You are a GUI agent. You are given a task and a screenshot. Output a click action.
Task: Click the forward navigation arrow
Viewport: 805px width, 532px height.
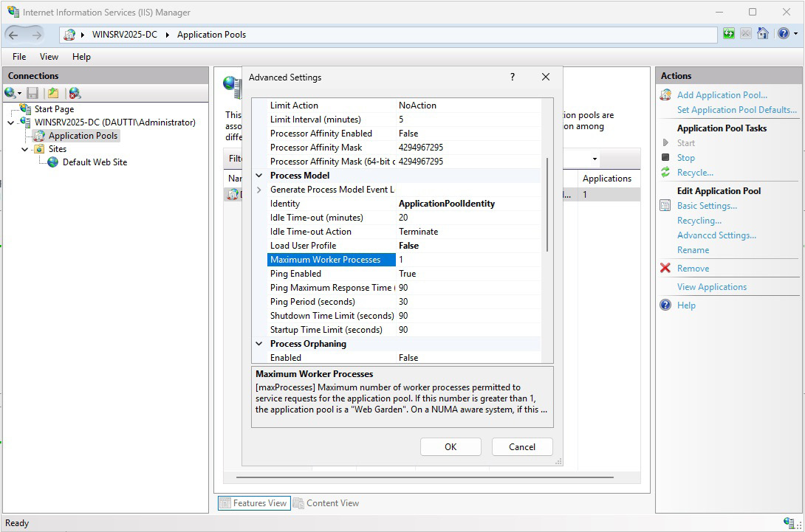click(36, 35)
